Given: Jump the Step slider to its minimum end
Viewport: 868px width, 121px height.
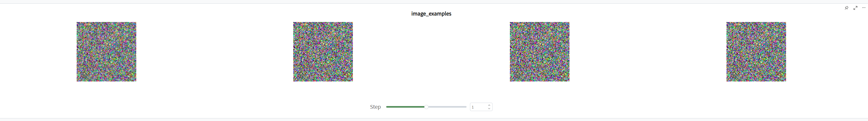Looking at the screenshot, I should click(x=387, y=107).
